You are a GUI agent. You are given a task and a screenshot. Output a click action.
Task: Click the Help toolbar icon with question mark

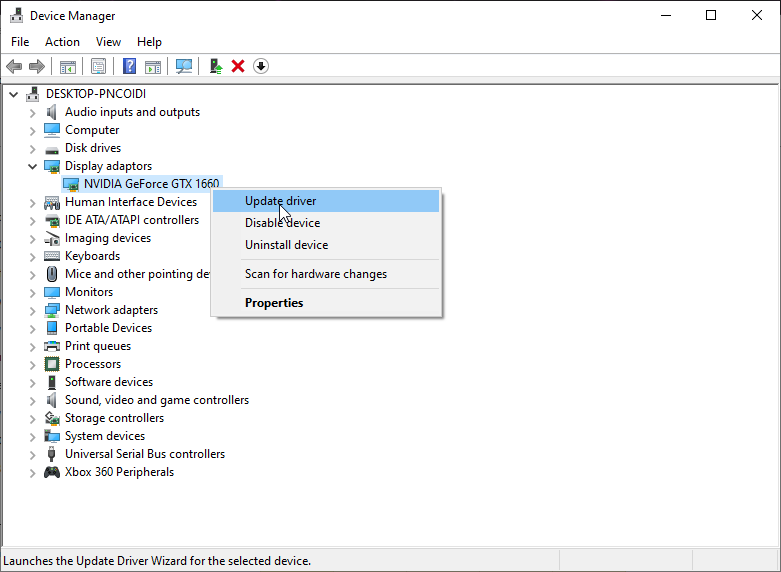click(129, 66)
